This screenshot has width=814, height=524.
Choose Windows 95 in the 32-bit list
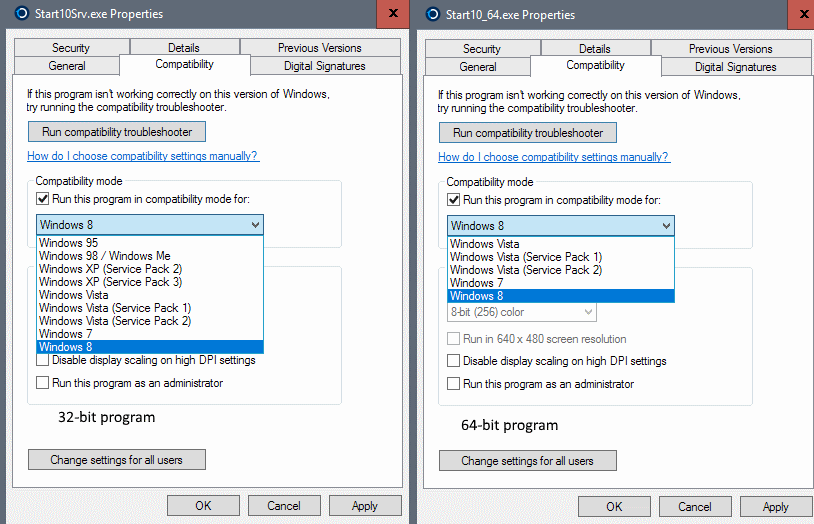[x=150, y=243]
